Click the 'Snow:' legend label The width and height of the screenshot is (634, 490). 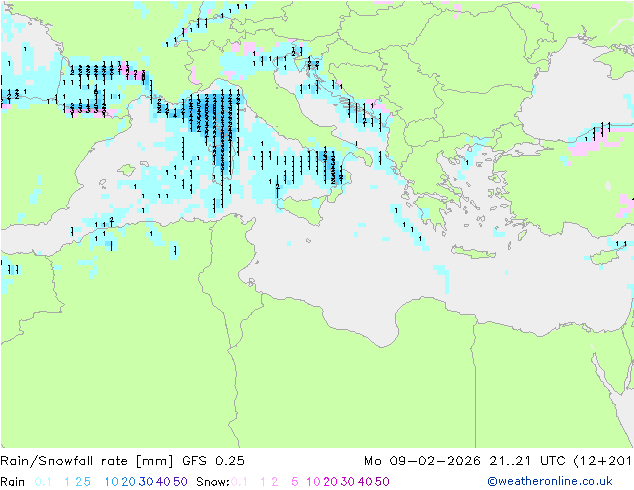click(213, 482)
